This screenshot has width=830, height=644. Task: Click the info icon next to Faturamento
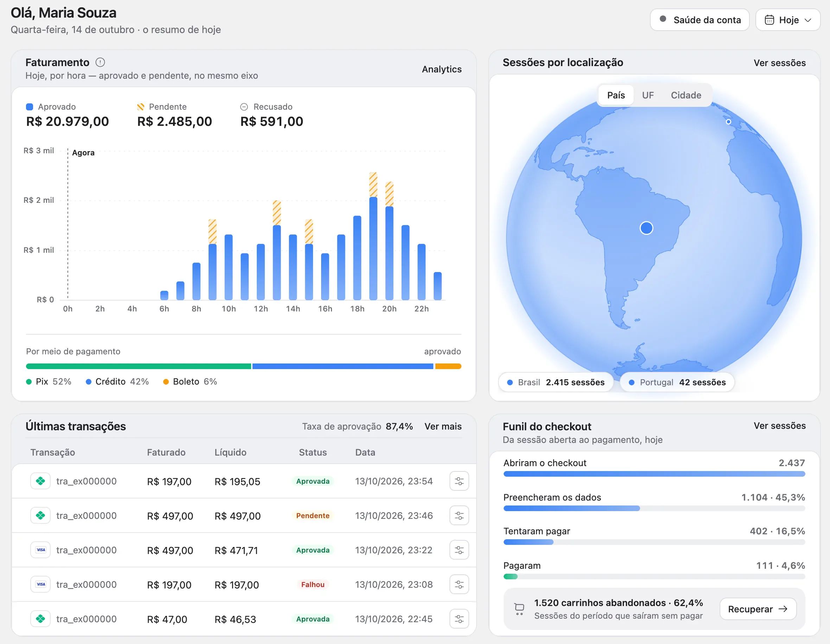click(100, 62)
